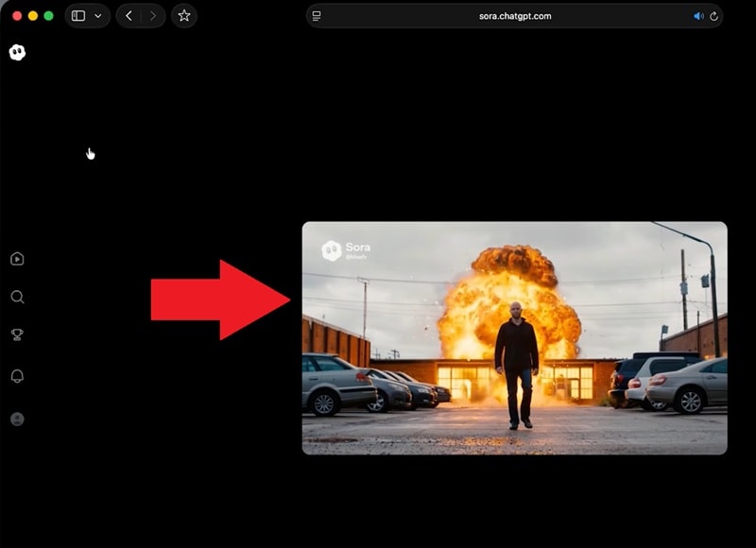Go back with the browser back arrow
The width and height of the screenshot is (756, 548).
tap(129, 16)
